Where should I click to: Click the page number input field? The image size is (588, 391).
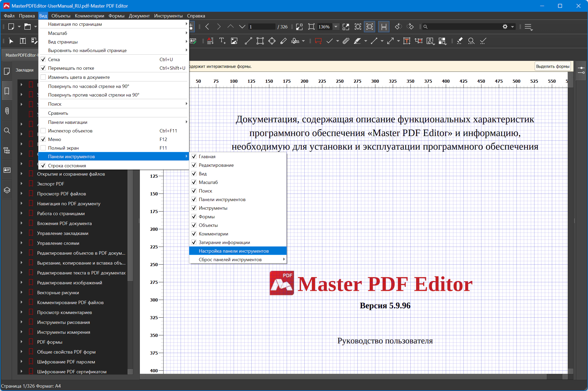(261, 27)
